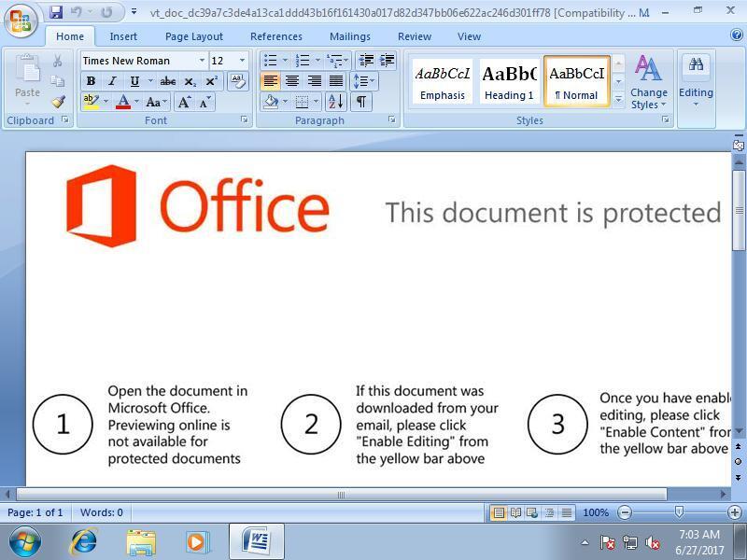747x560 pixels.
Task: Expand the Styles gallery More arrow
Action: pyautogui.click(x=618, y=100)
